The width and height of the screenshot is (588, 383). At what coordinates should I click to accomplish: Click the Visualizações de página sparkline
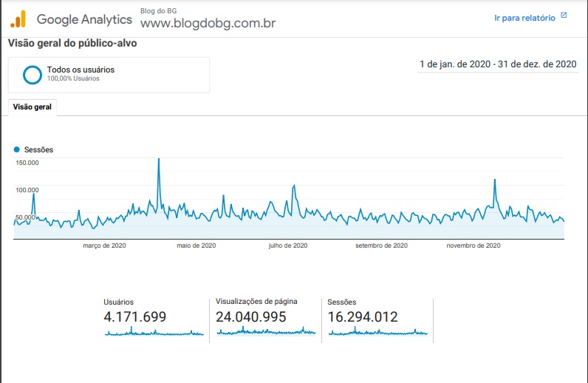point(266,331)
